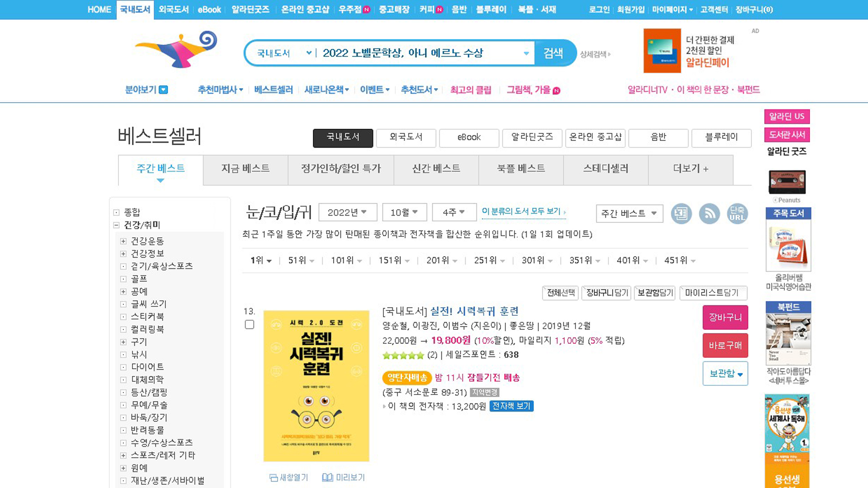868x488 pixels.
Task: Click the Excel download icon
Action: (x=681, y=214)
